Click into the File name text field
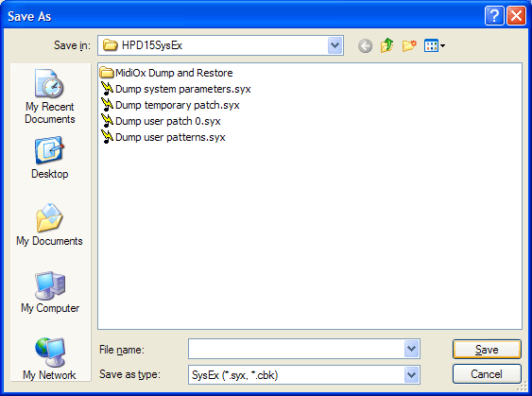 (x=296, y=349)
